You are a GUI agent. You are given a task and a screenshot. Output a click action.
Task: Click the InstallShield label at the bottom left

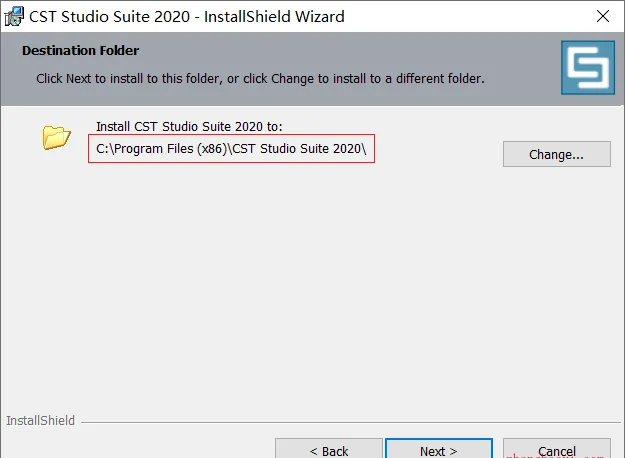[x=40, y=421]
